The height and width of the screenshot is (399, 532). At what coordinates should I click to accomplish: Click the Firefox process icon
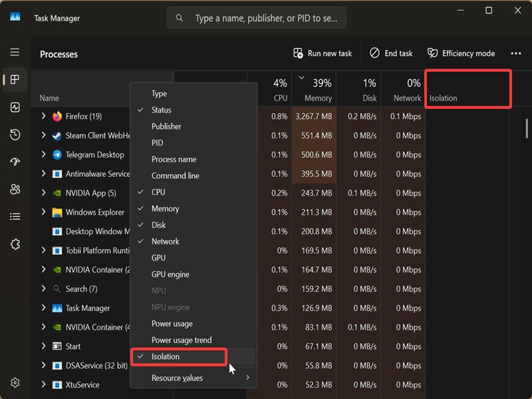click(57, 116)
